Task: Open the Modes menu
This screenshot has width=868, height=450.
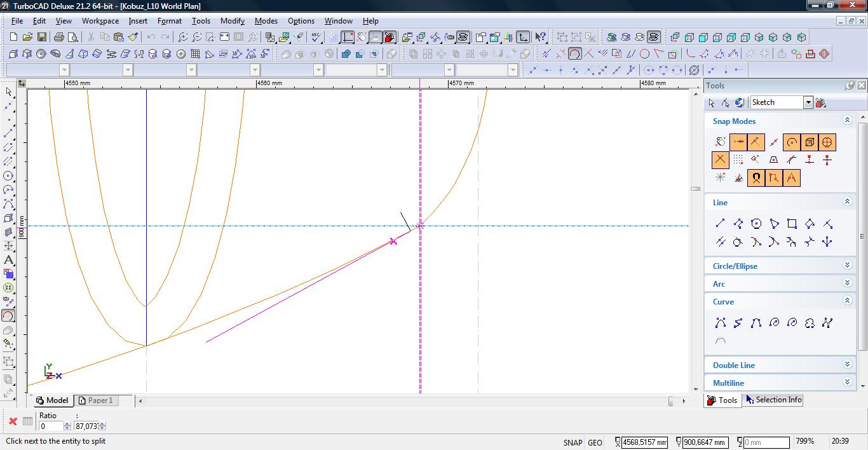Action: pos(266,21)
